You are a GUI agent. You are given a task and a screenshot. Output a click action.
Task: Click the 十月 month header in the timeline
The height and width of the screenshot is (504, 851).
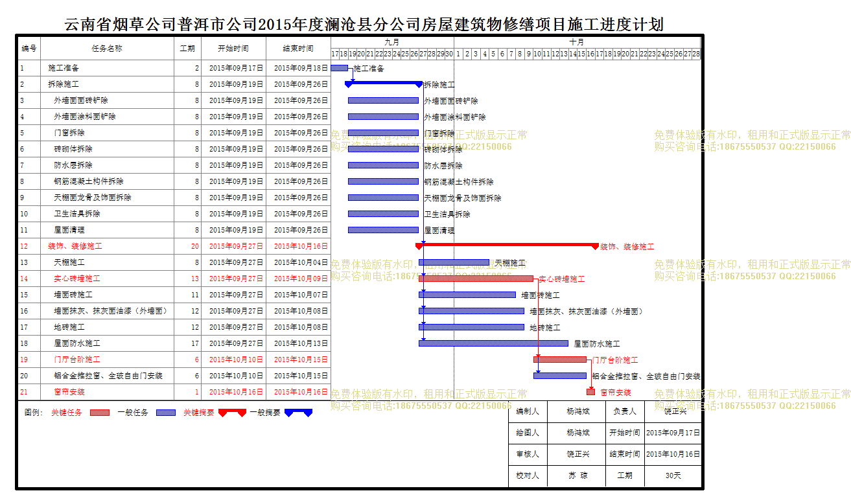(577, 42)
